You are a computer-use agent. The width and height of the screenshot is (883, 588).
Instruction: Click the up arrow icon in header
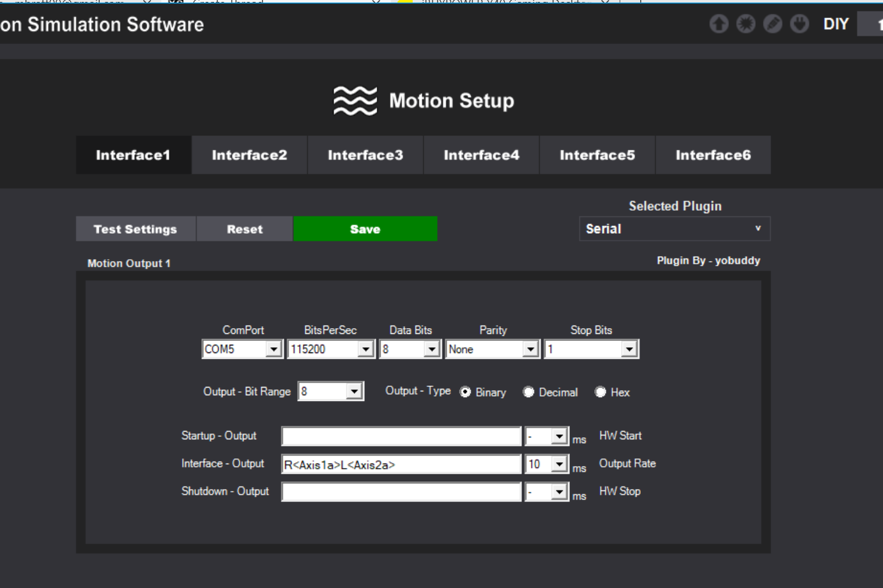[x=719, y=24]
